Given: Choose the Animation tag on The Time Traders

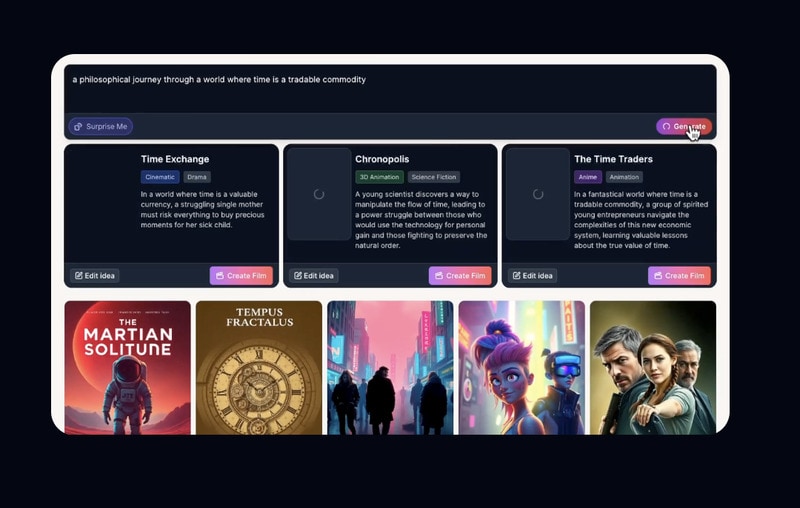Looking at the screenshot, I should [624, 177].
